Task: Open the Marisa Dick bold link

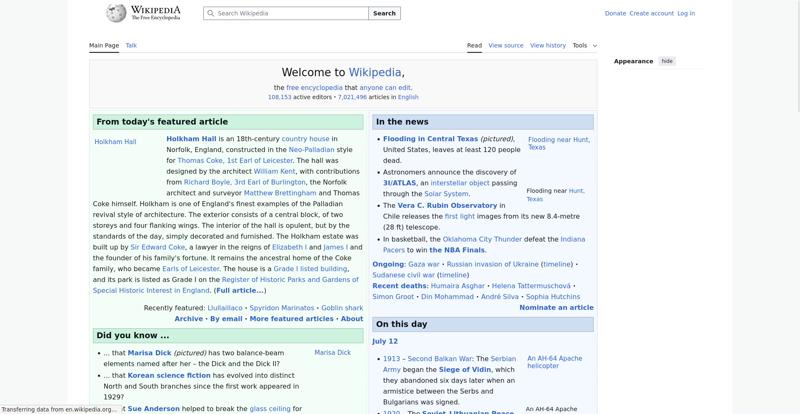Action: click(149, 353)
